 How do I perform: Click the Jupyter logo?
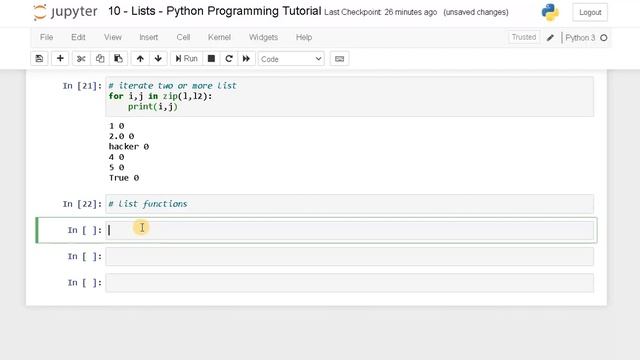pyautogui.click(x=66, y=12)
